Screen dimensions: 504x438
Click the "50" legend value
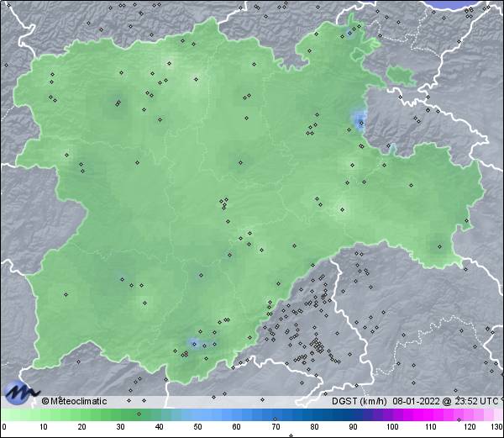tap(197, 427)
